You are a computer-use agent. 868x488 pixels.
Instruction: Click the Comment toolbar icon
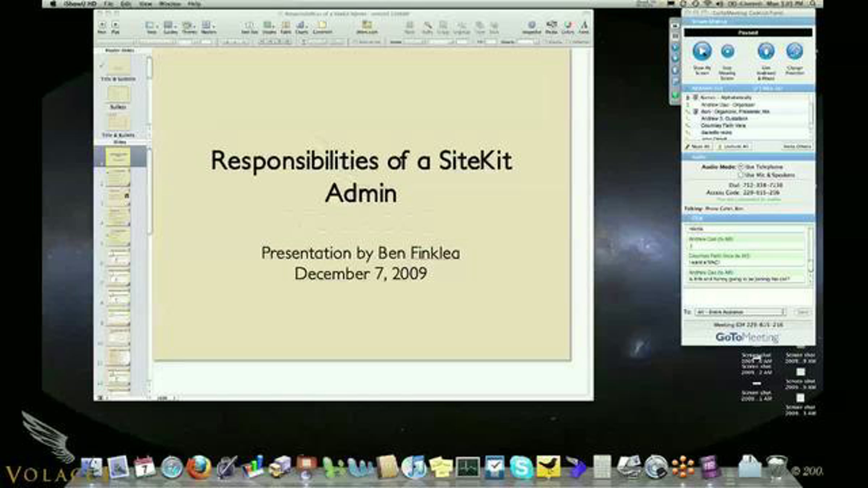pos(322,25)
